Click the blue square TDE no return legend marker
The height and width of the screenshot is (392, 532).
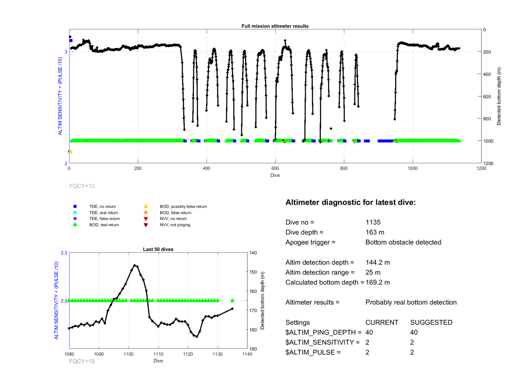[75, 206]
